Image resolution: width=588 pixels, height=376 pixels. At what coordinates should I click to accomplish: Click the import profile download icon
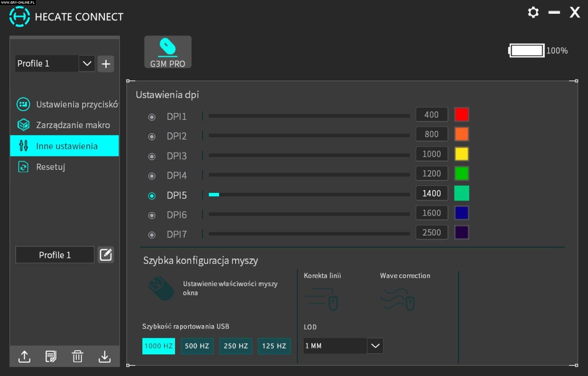pos(105,356)
